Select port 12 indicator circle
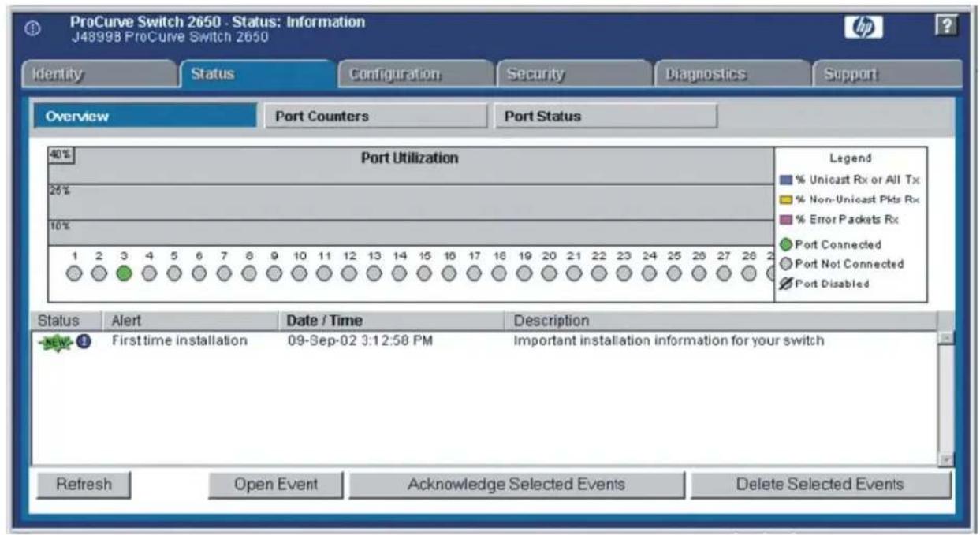The height and width of the screenshot is (535, 980). [349, 273]
